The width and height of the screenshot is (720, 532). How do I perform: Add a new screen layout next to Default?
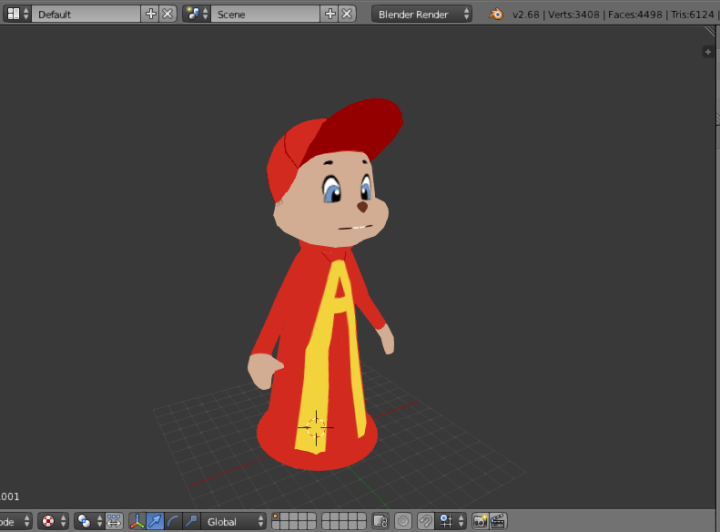click(x=151, y=14)
